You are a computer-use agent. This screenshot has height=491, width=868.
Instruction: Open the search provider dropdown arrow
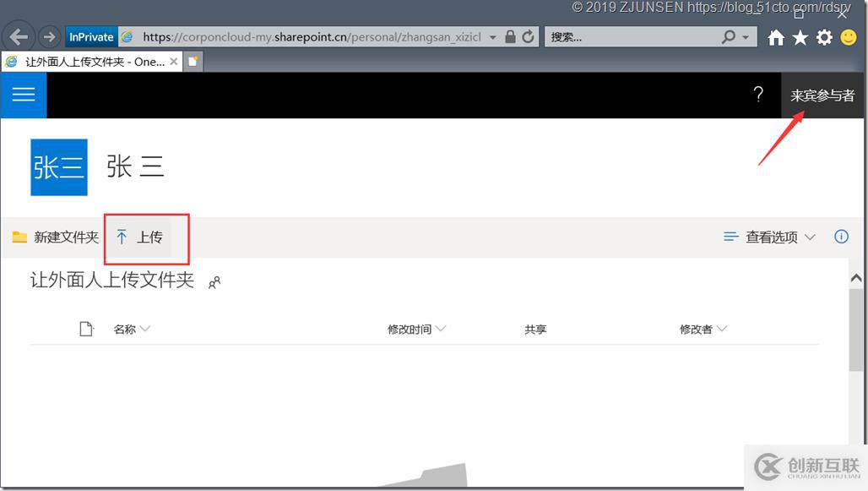(746, 38)
